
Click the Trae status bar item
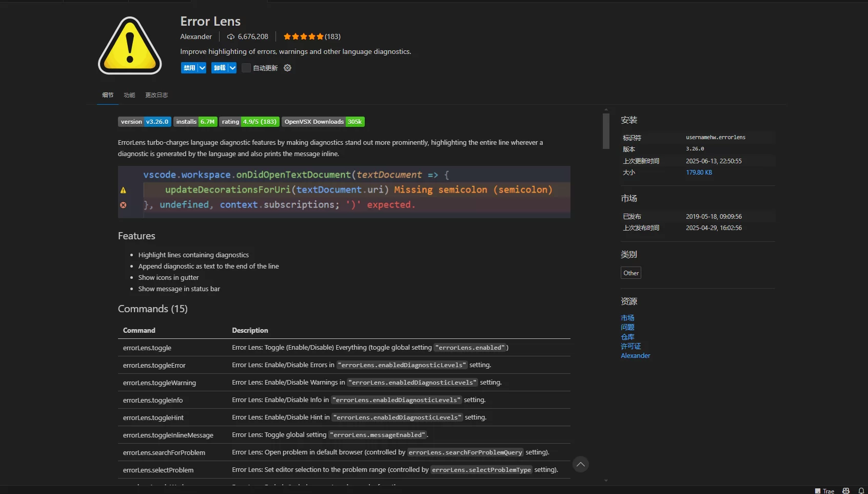click(824, 491)
